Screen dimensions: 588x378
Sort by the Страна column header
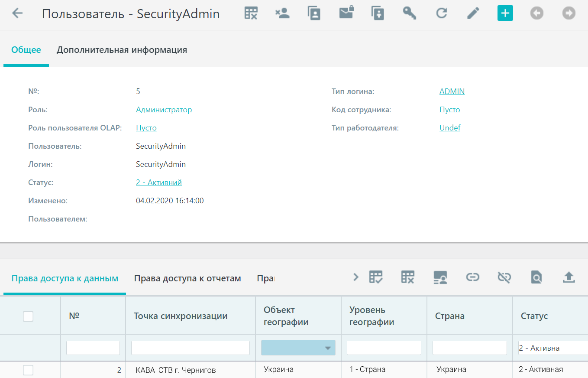point(470,316)
